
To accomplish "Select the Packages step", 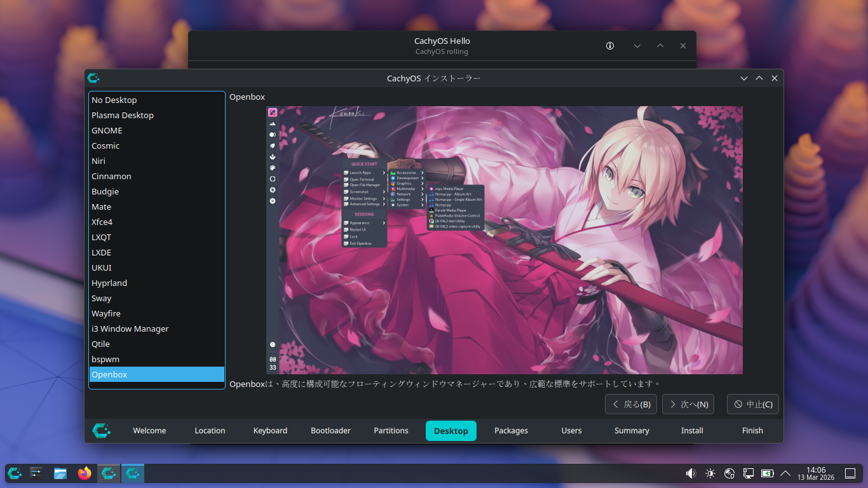I will point(512,431).
